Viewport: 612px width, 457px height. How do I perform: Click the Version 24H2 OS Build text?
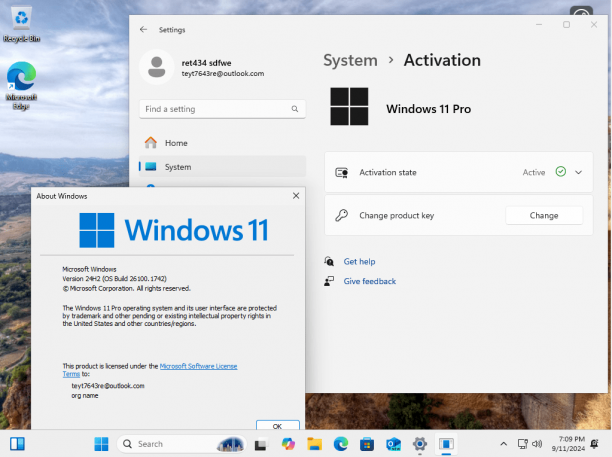pyautogui.click(x=114, y=279)
